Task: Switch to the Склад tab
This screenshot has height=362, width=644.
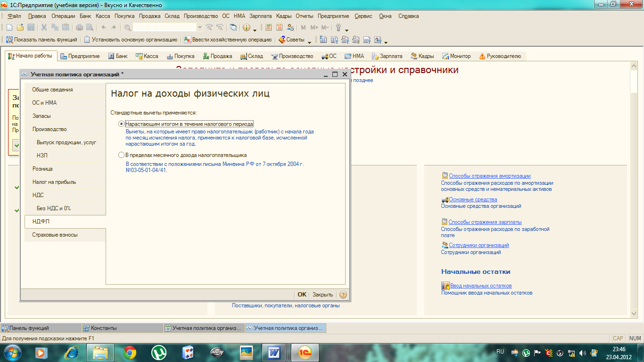Action: (251, 56)
